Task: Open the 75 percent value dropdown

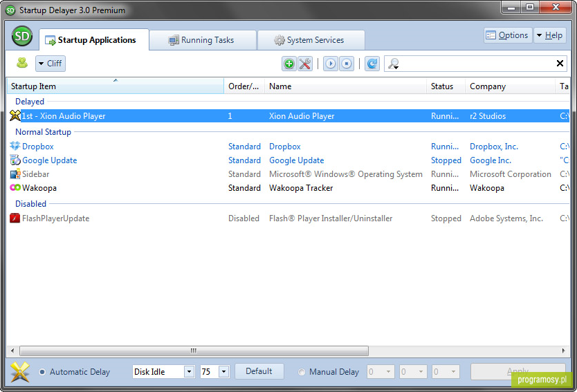Action: point(223,371)
